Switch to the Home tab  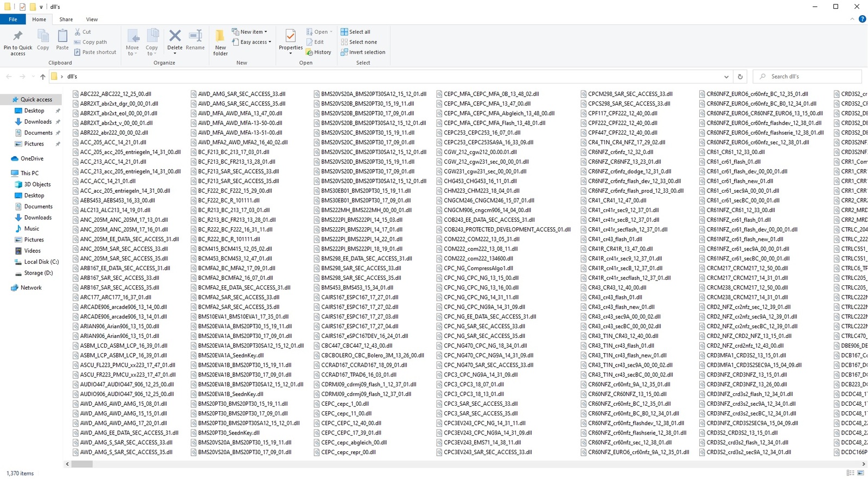(x=39, y=19)
